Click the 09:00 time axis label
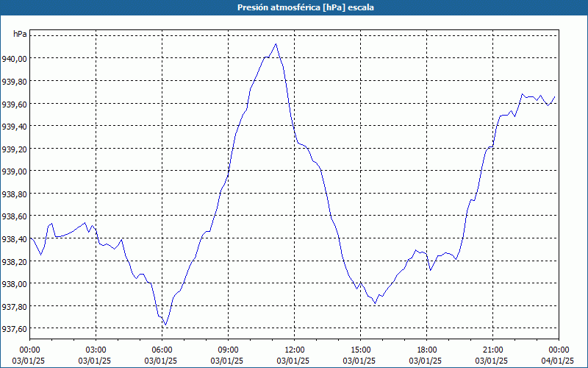 click(x=228, y=350)
